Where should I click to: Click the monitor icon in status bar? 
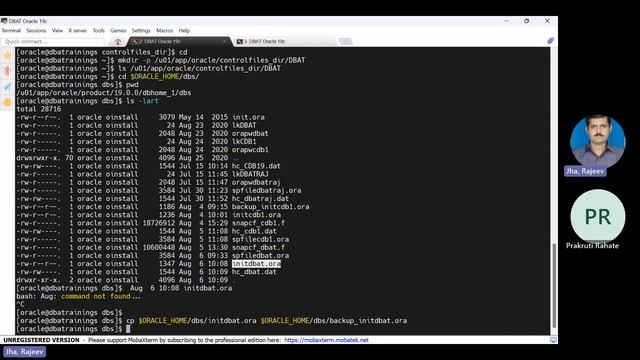click(553, 340)
